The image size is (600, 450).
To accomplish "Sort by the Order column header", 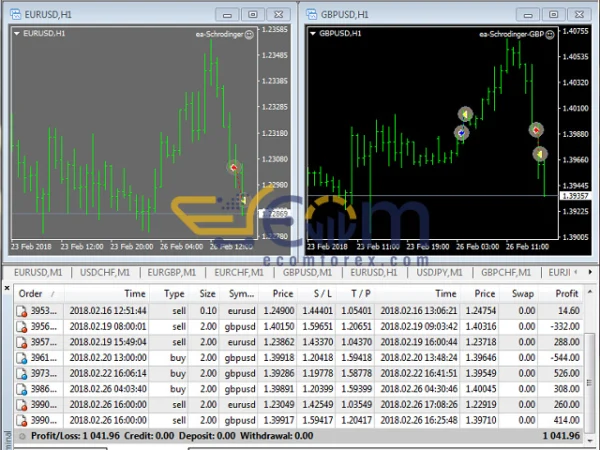I will click(x=39, y=293).
